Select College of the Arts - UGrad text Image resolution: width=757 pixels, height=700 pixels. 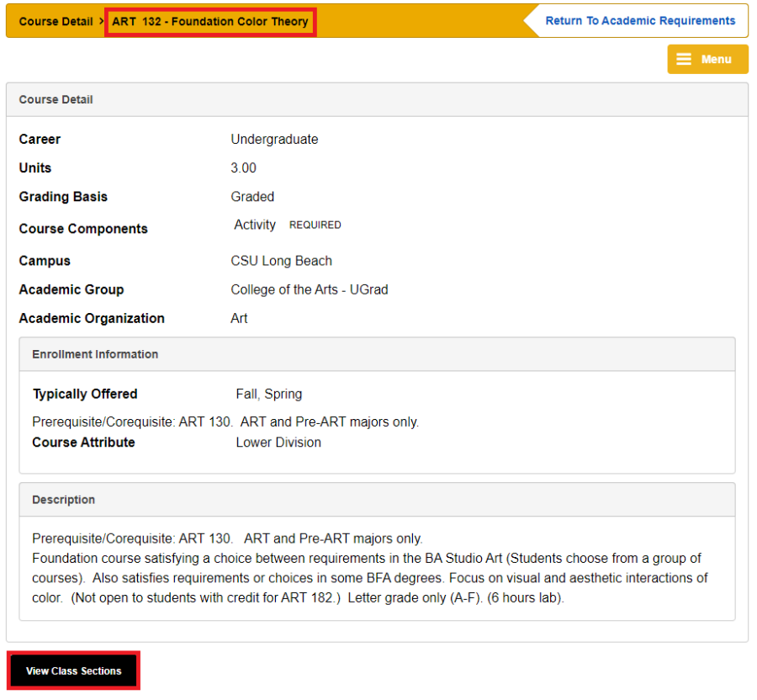pyautogui.click(x=309, y=289)
